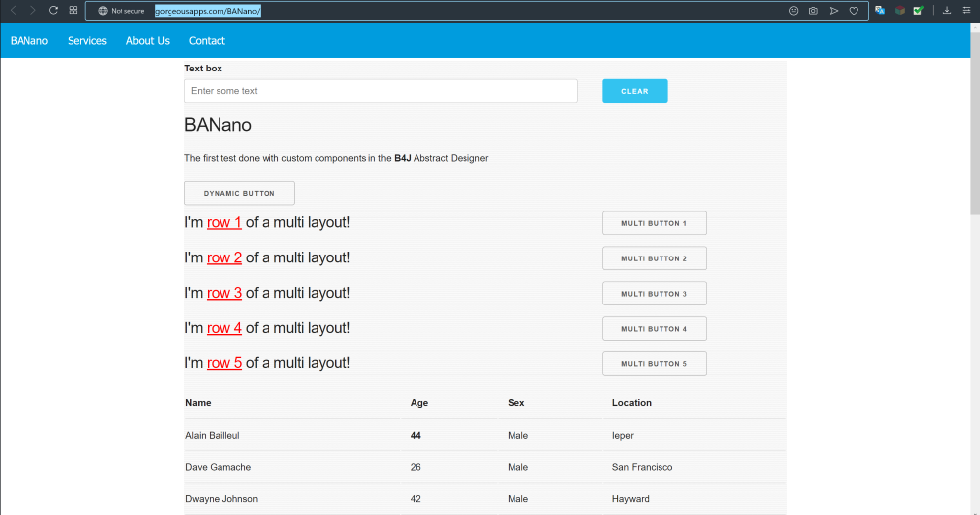Image resolution: width=980 pixels, height=515 pixels.
Task: Follow the red 'row 2' link
Action: click(x=224, y=257)
